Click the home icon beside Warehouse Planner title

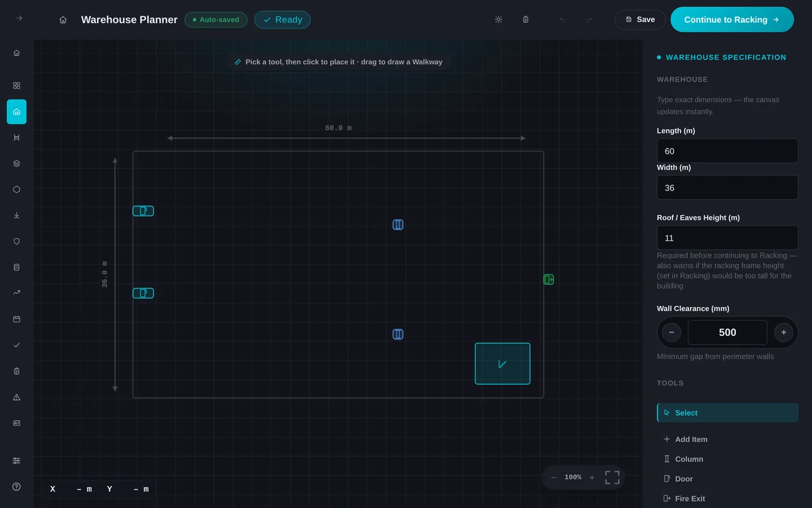63,20
